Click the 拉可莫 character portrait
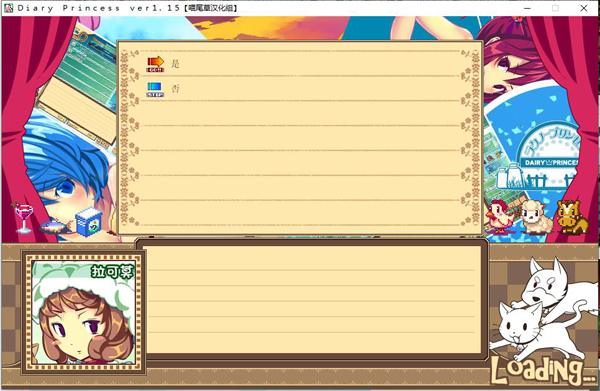This screenshot has width=600, height=391. tap(83, 313)
